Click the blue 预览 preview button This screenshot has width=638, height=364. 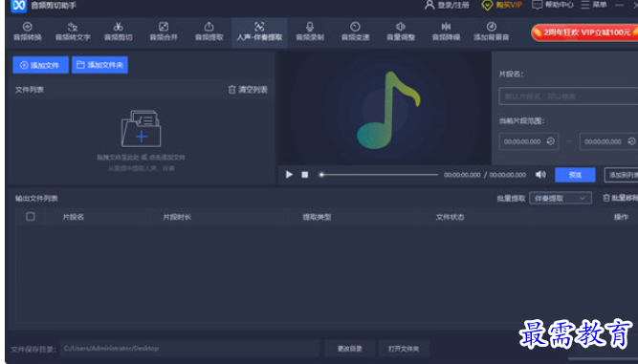pos(575,175)
